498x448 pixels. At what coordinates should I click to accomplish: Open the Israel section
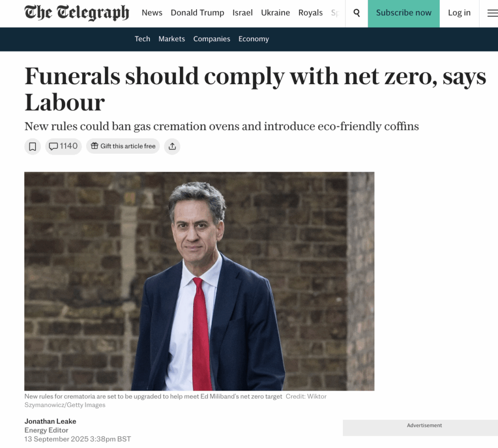point(242,13)
